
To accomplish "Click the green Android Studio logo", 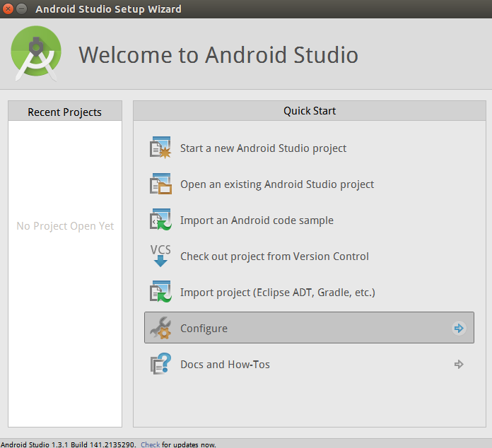I will (36, 54).
